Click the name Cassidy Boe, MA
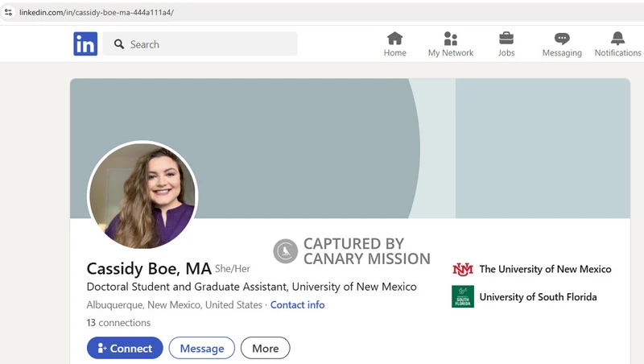Viewport: 644px width, 364px height. coord(149,269)
